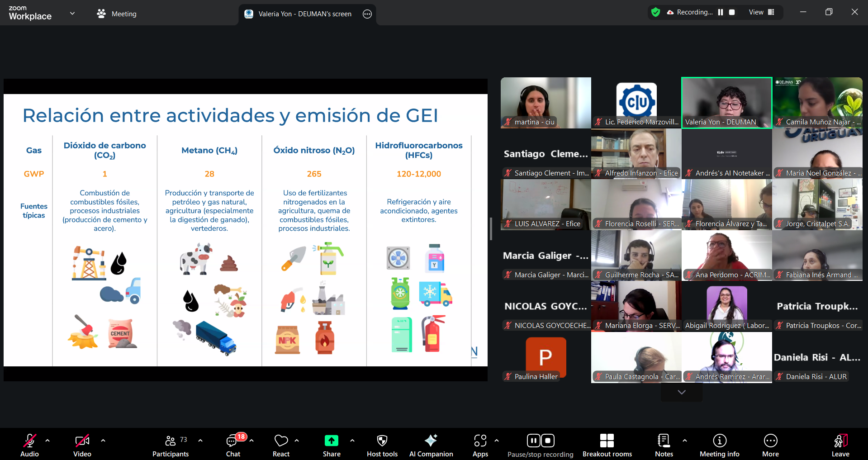Viewport: 868px width, 460px height.
Task: Pause the recording in top bar
Action: (x=721, y=12)
